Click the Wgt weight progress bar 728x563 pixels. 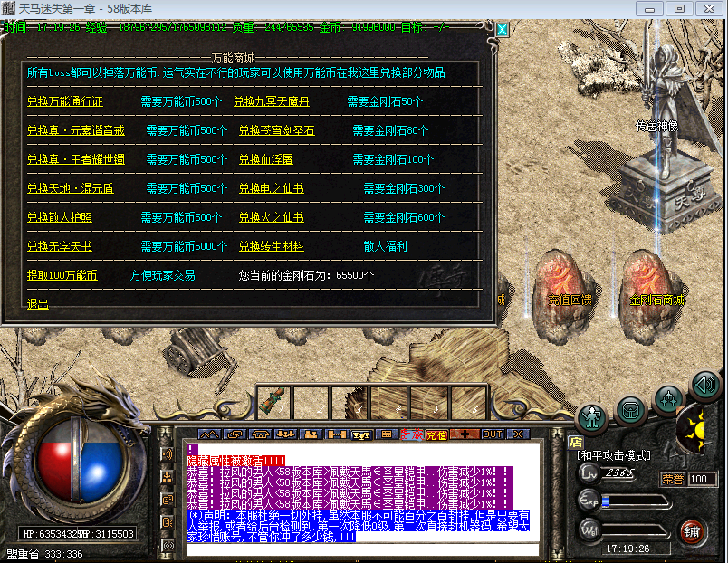coord(636,531)
